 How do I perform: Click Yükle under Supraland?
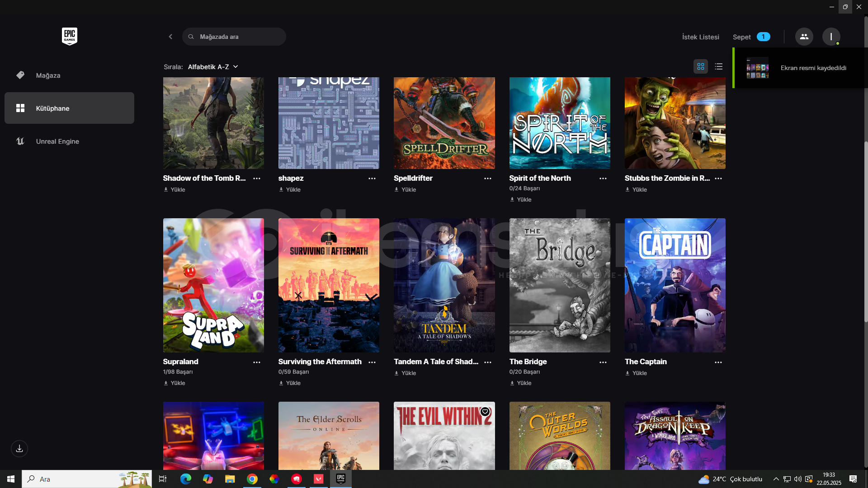click(x=175, y=383)
